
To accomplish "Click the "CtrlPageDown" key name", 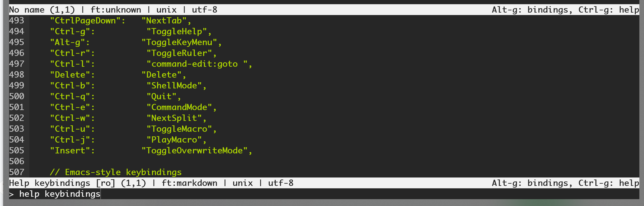I will (x=85, y=21).
